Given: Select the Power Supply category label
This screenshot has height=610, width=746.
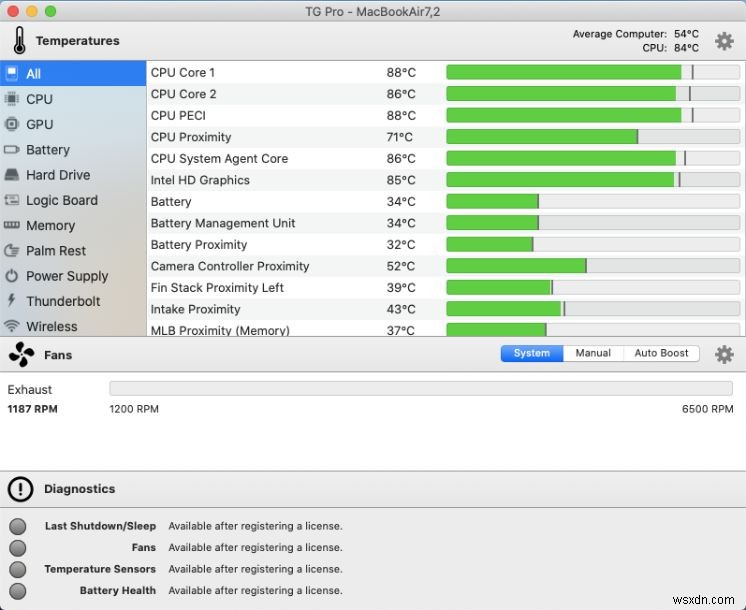Looking at the screenshot, I should point(67,276).
